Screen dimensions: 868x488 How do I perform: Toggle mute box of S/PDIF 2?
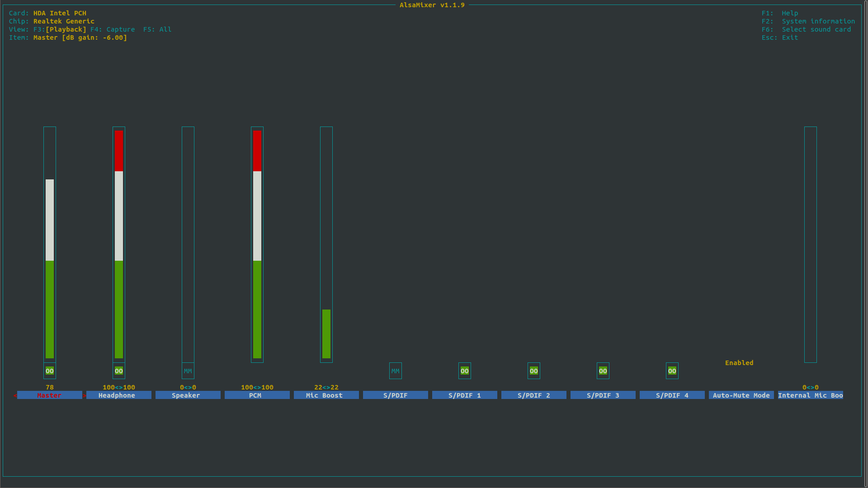pyautogui.click(x=534, y=371)
